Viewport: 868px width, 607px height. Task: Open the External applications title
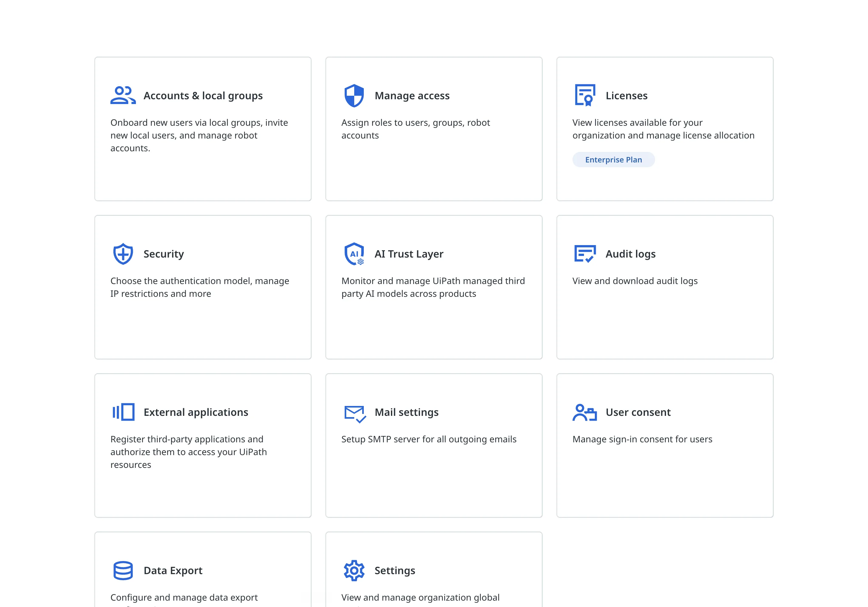click(x=196, y=412)
